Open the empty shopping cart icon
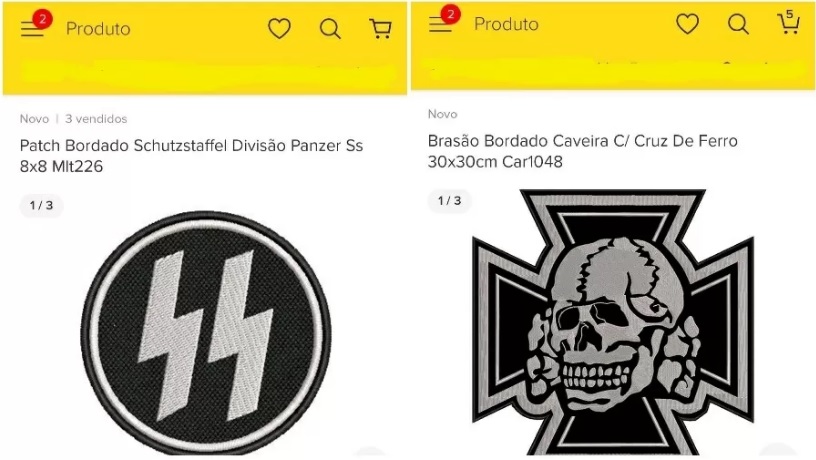 click(380, 29)
